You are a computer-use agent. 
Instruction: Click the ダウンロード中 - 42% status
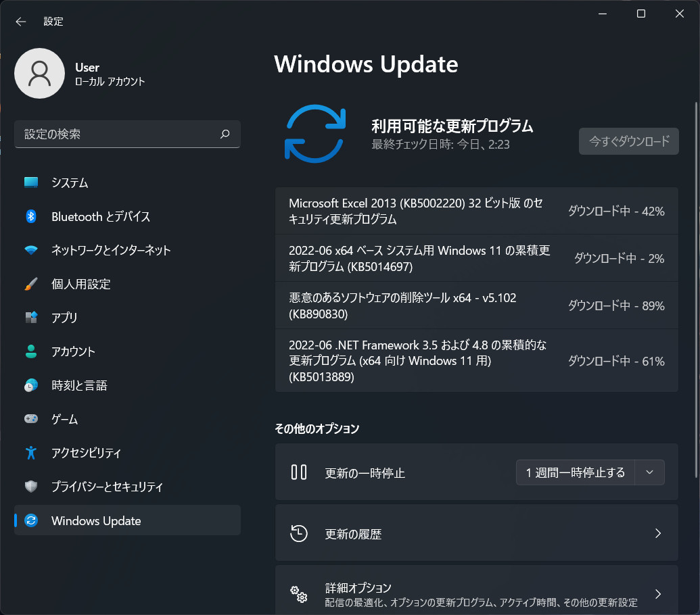pyautogui.click(x=616, y=211)
